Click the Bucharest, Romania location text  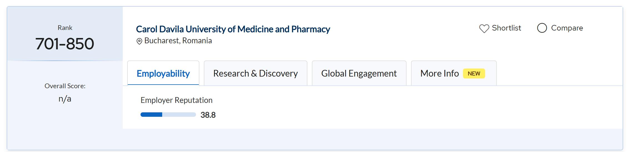pyautogui.click(x=178, y=41)
